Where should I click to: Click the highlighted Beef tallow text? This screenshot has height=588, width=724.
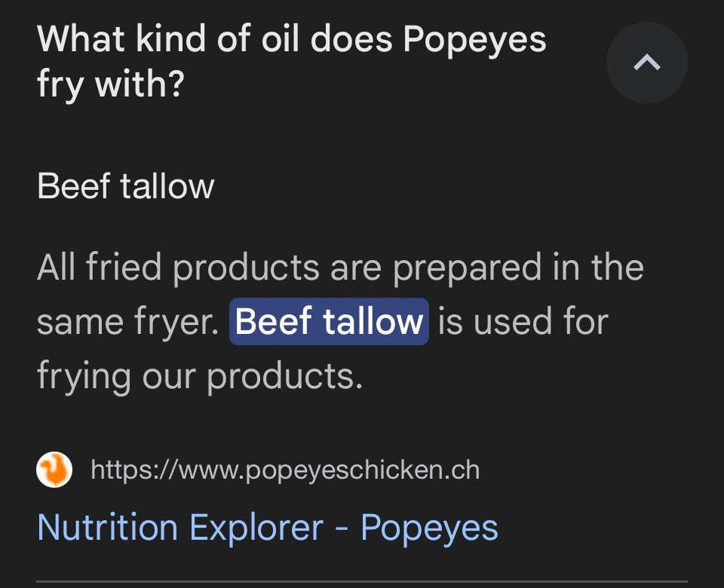(x=329, y=322)
